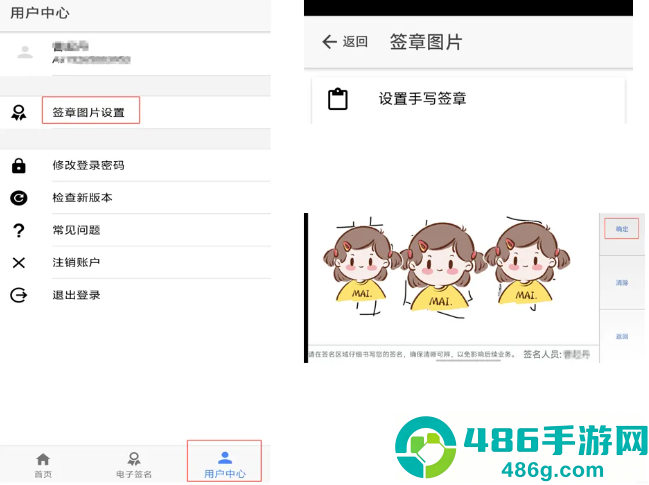Screen dimensions: 649x485
Task: Select 设置手写签章 option
Action: tap(469, 99)
